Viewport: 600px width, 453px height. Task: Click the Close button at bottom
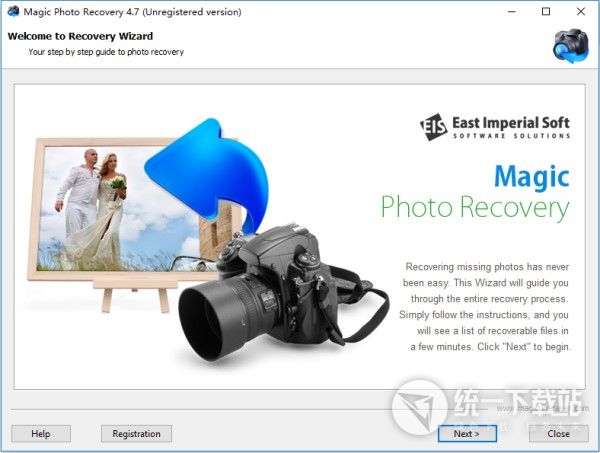[x=558, y=433]
